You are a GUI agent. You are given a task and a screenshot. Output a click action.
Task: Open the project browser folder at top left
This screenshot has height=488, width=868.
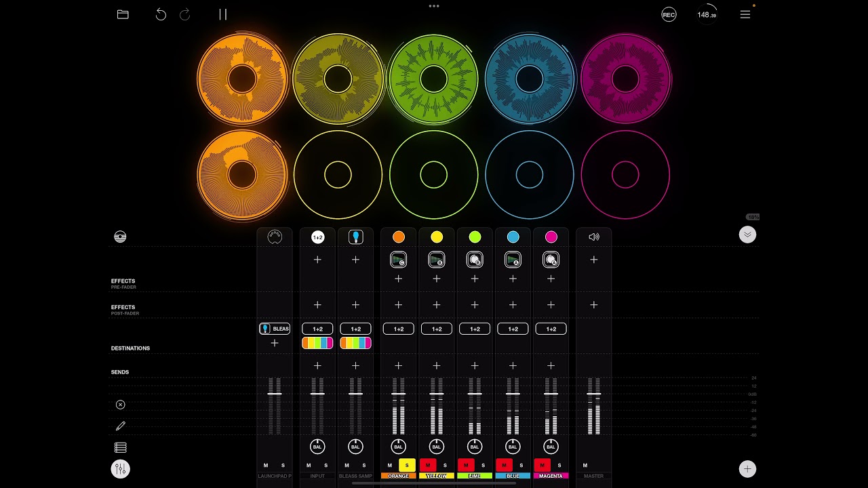(x=123, y=14)
